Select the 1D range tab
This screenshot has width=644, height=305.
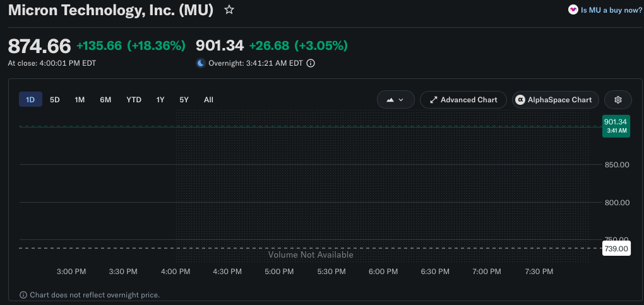click(30, 100)
